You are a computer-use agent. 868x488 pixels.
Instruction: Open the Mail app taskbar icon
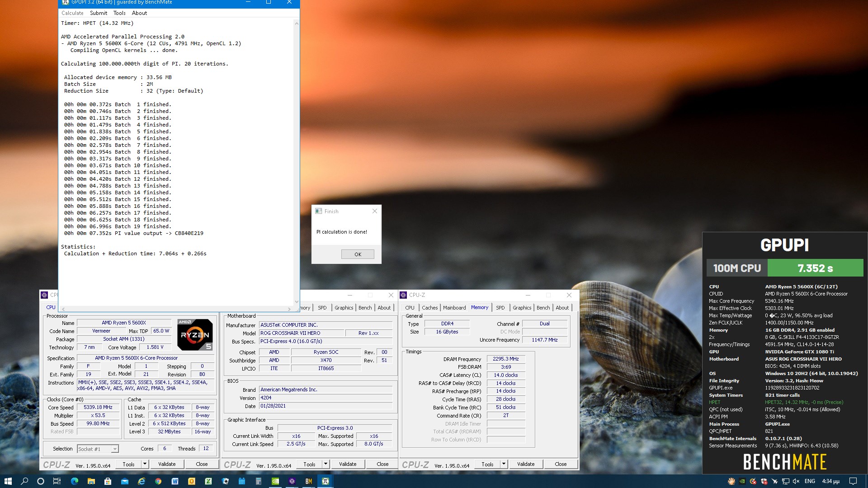(x=125, y=481)
